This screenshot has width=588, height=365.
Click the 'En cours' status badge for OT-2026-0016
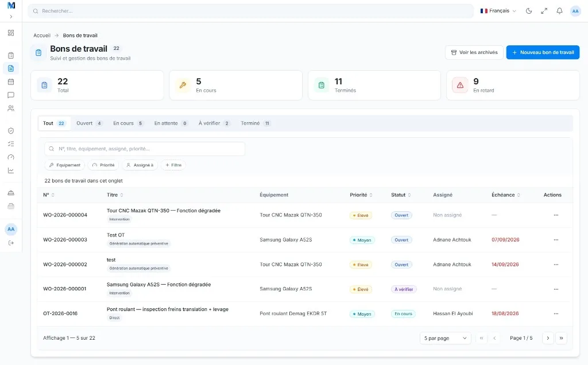pyautogui.click(x=403, y=314)
